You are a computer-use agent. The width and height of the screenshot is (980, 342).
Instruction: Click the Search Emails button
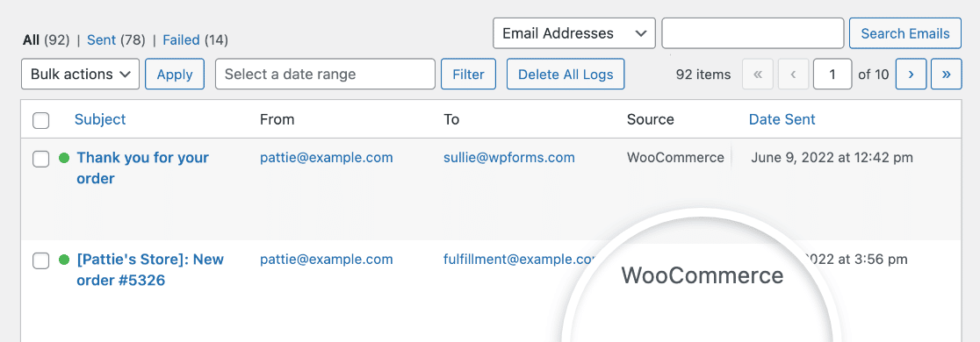coord(905,33)
